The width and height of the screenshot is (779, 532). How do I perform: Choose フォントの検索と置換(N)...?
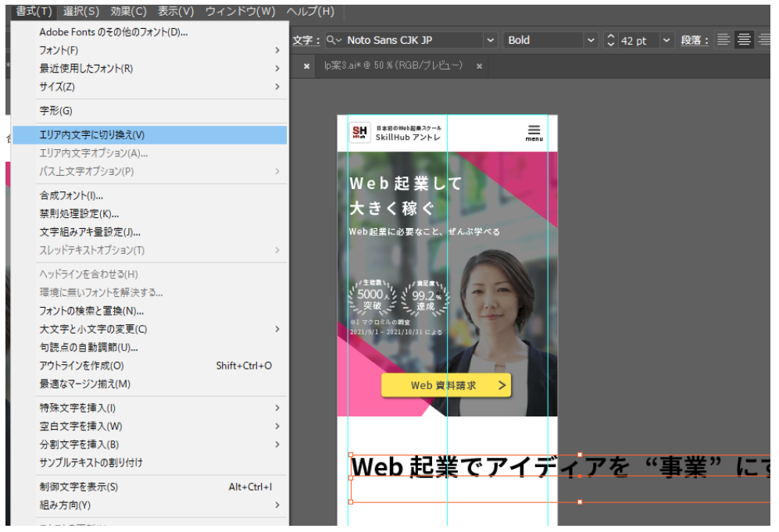coord(149,311)
